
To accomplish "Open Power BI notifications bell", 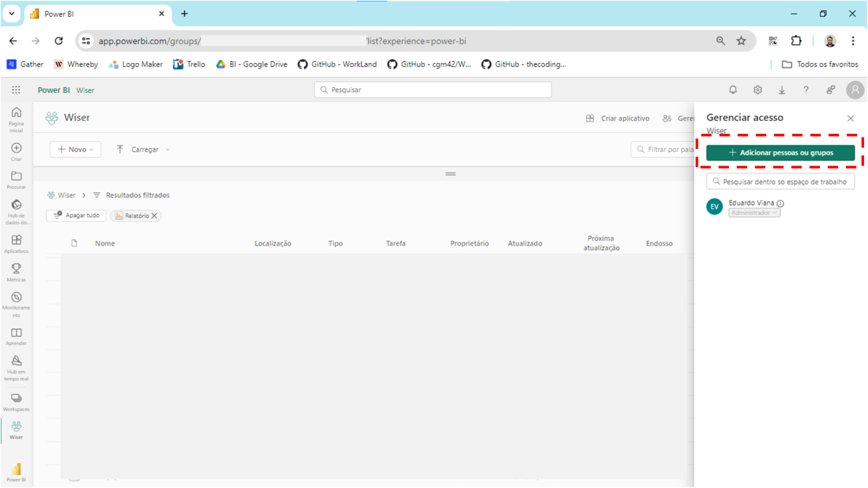I will 733,89.
